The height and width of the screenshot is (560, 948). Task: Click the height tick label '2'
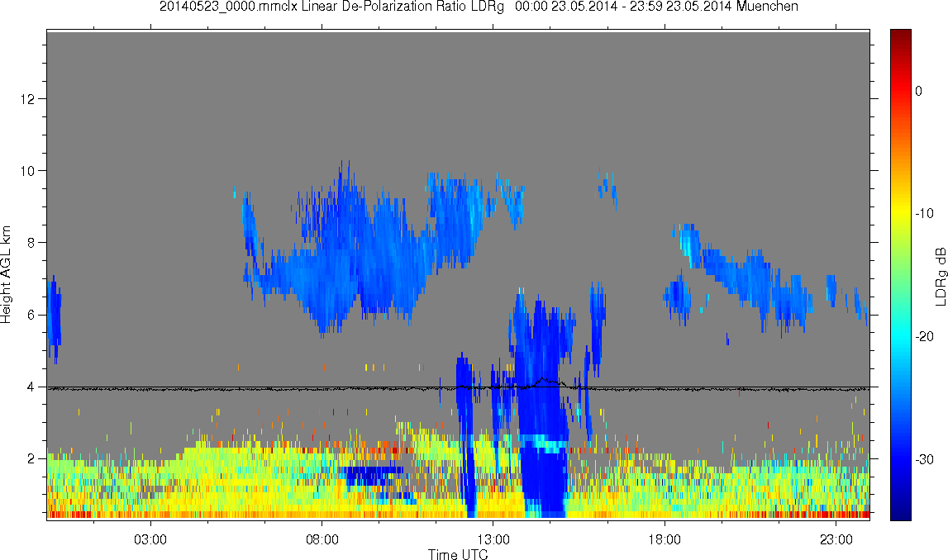(x=31, y=459)
